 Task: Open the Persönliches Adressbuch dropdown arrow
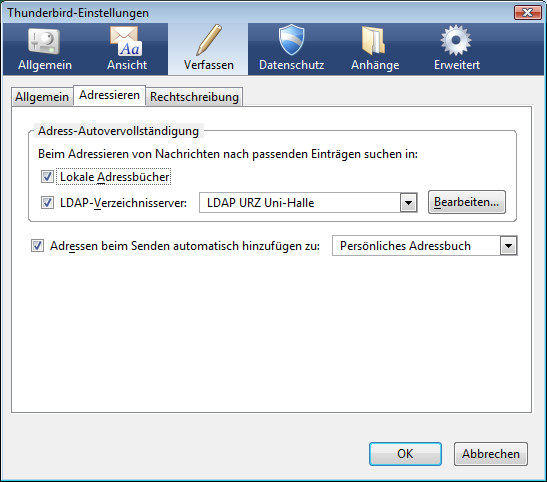pos(508,246)
